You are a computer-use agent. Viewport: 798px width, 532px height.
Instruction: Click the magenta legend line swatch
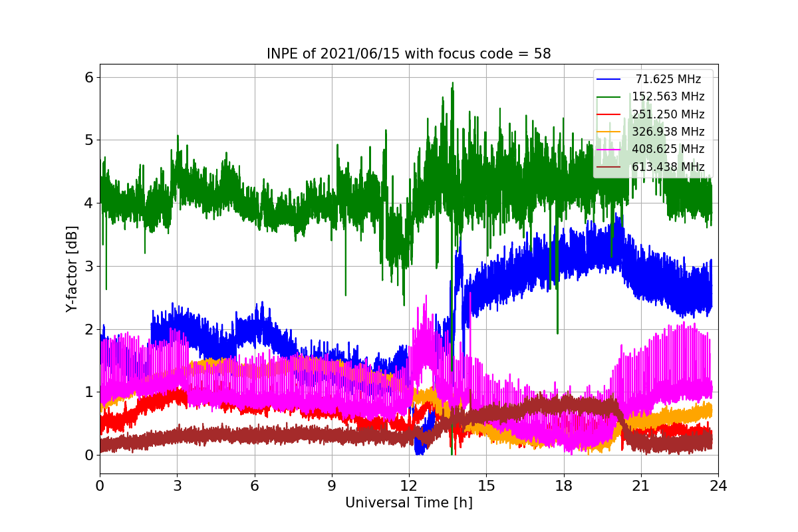tap(609, 149)
